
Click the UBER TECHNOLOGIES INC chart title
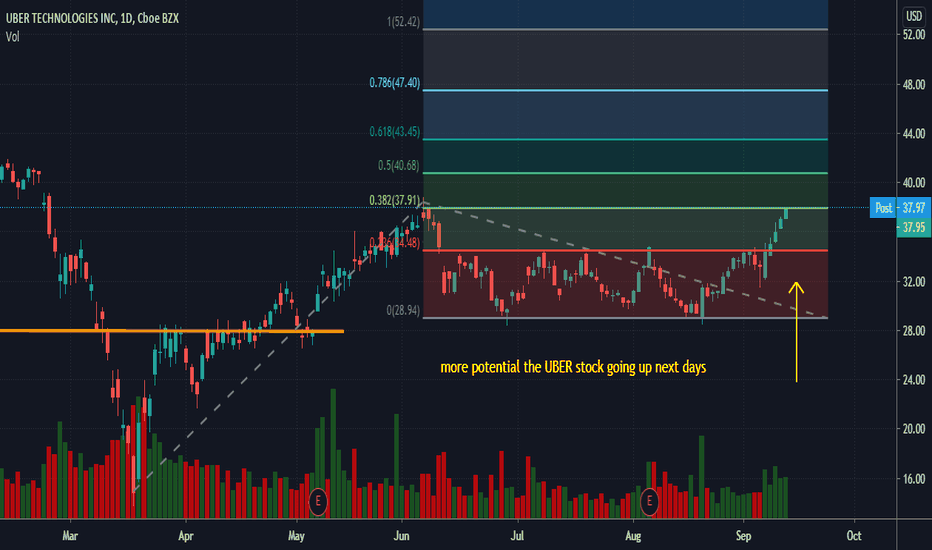[92, 18]
